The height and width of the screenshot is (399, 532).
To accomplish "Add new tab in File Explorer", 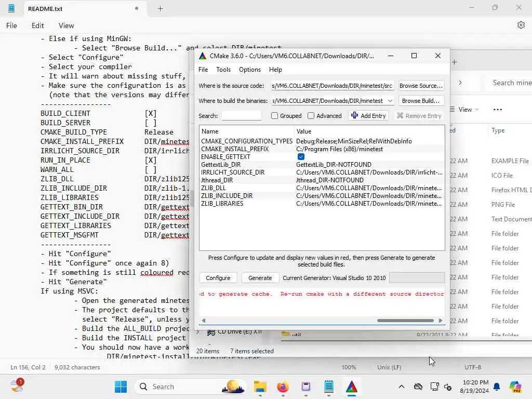I will click(x=455, y=62).
